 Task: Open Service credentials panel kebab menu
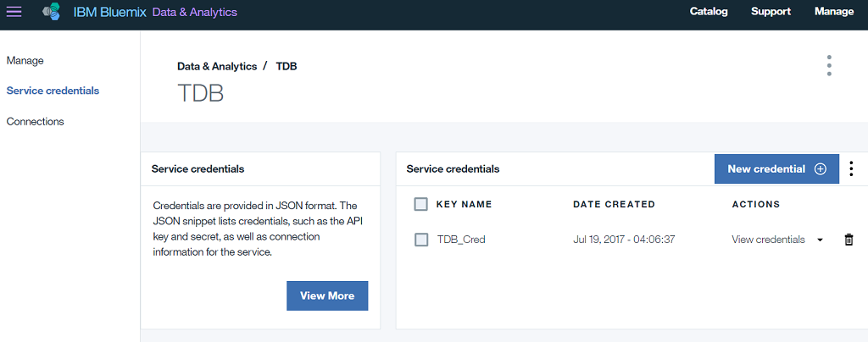pos(851,168)
